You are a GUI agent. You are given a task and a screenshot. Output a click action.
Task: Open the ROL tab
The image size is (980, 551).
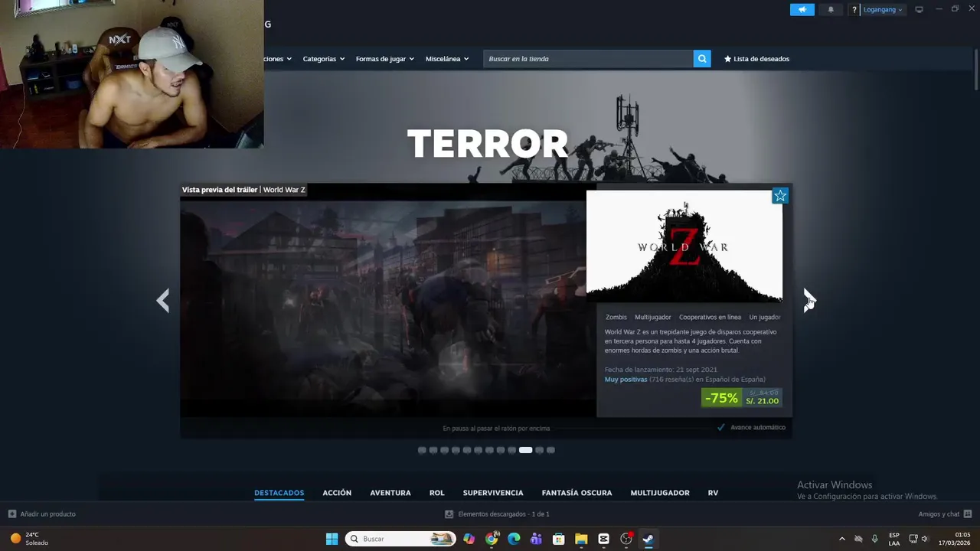point(436,493)
